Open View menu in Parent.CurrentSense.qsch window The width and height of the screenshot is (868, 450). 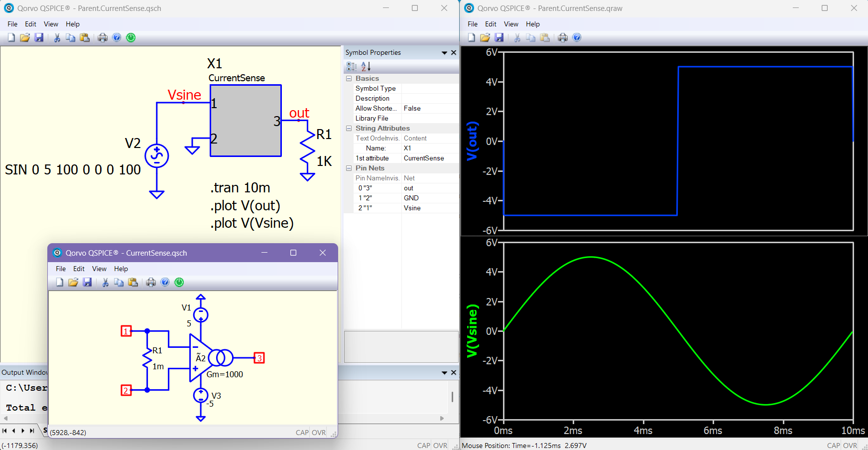[51, 24]
